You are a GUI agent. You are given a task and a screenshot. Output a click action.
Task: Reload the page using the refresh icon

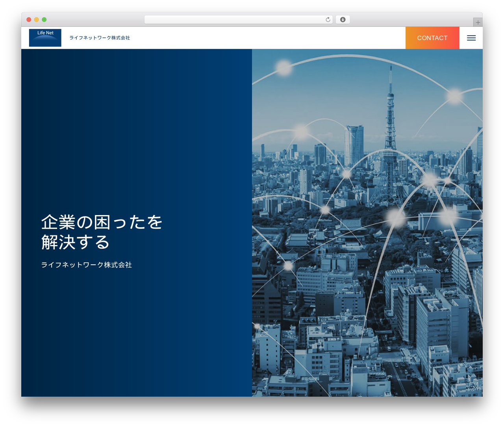click(328, 20)
